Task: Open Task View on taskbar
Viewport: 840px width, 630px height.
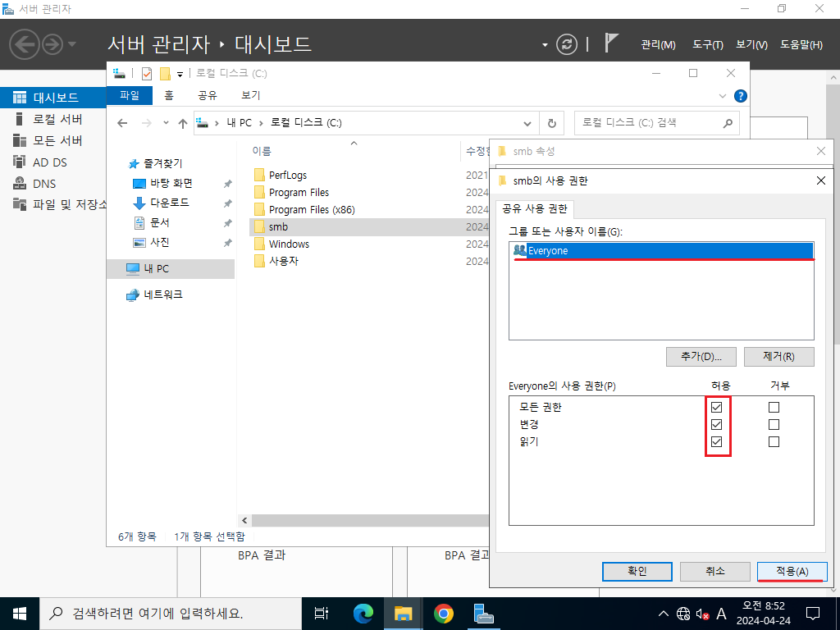Action: tap(322, 614)
